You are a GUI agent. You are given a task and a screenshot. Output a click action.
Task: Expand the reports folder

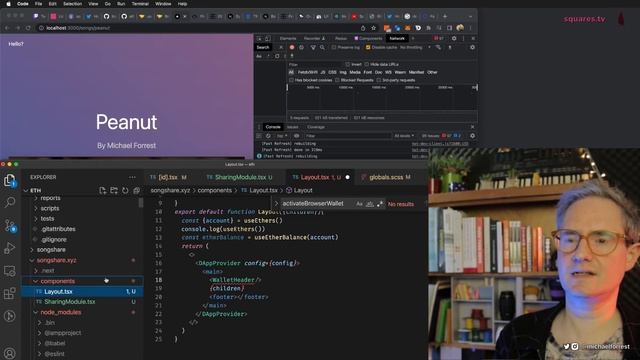[x=50, y=198]
